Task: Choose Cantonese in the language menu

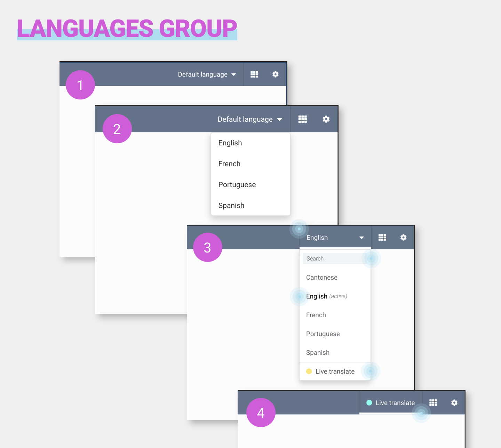Action: tap(321, 277)
